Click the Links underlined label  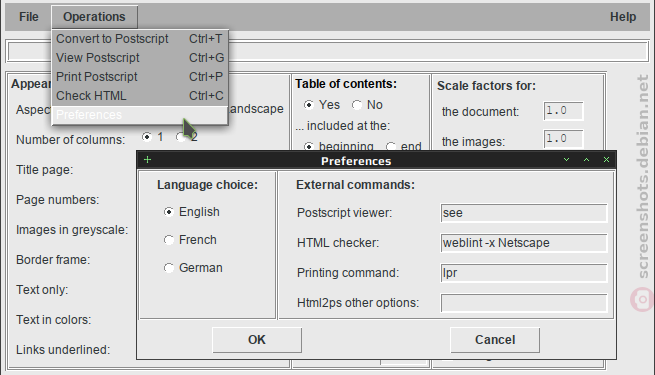pyautogui.click(x=63, y=350)
